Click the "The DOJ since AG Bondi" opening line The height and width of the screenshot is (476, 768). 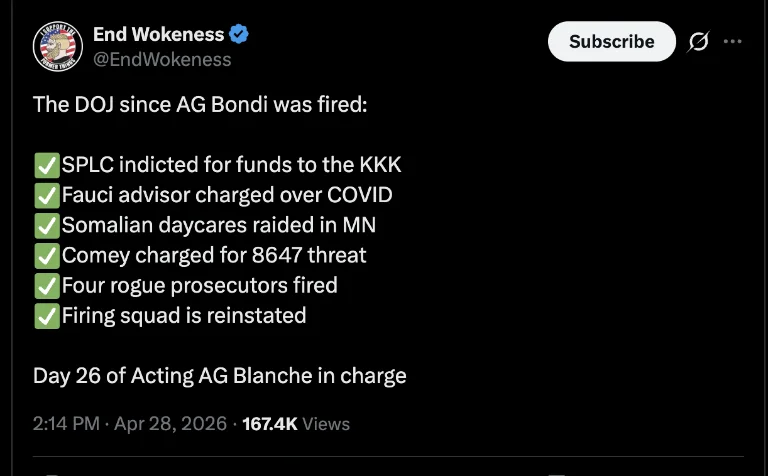pos(200,104)
